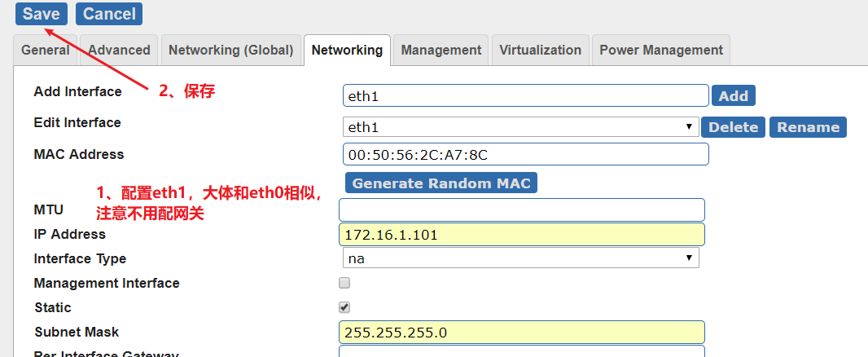Select the Networking tab
The height and width of the screenshot is (357, 868).
[x=347, y=50]
